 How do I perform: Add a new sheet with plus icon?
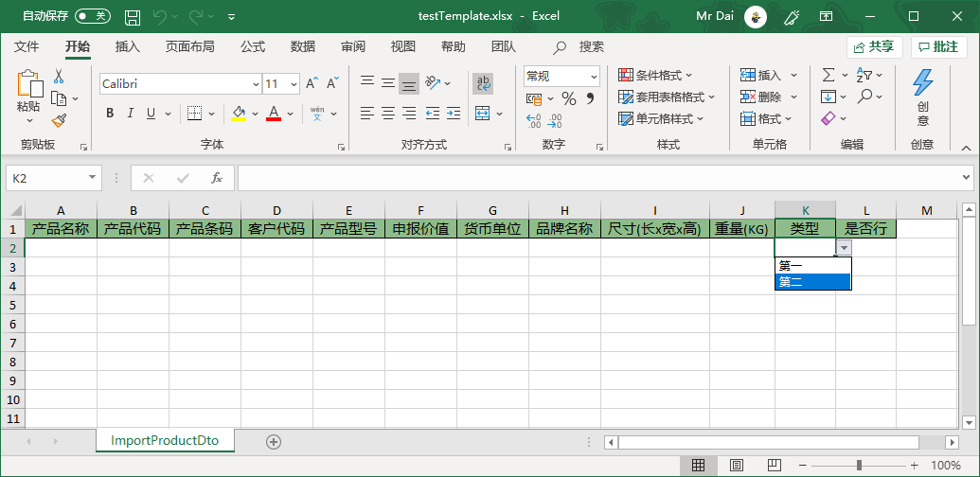274,441
